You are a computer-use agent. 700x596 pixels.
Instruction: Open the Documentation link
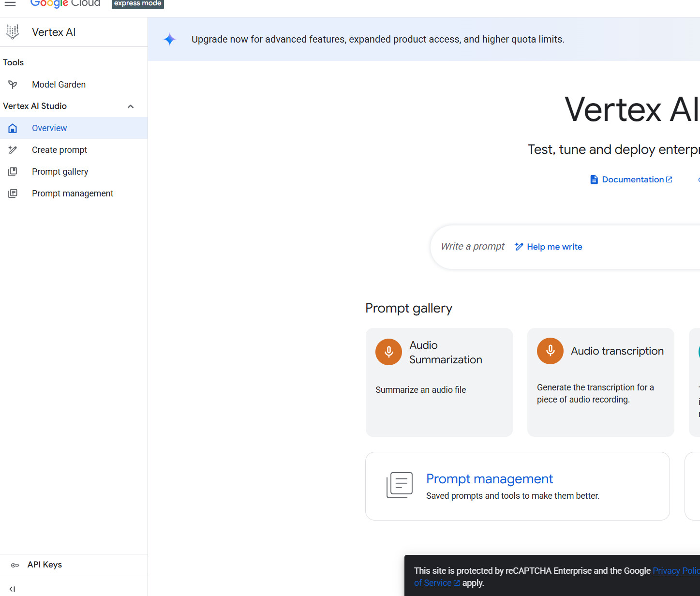pyautogui.click(x=631, y=179)
